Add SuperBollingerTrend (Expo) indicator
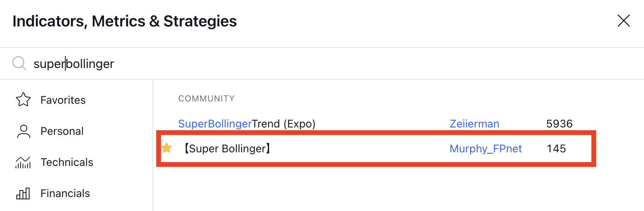 (247, 124)
